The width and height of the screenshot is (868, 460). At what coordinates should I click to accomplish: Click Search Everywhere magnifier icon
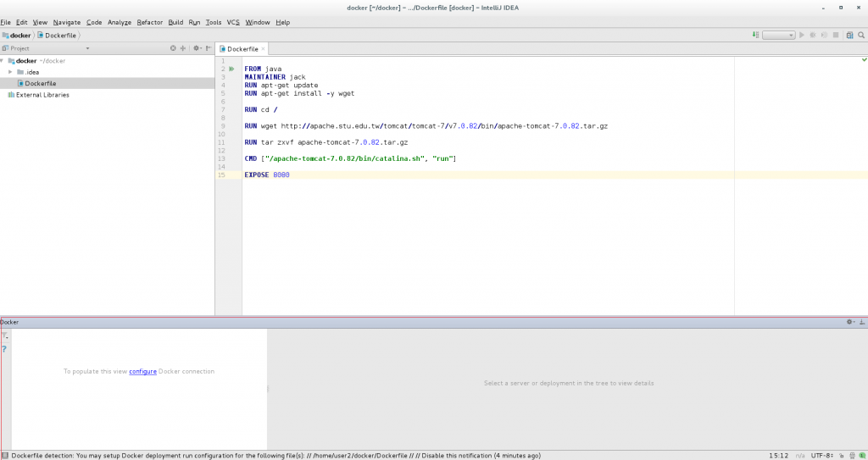(861, 35)
